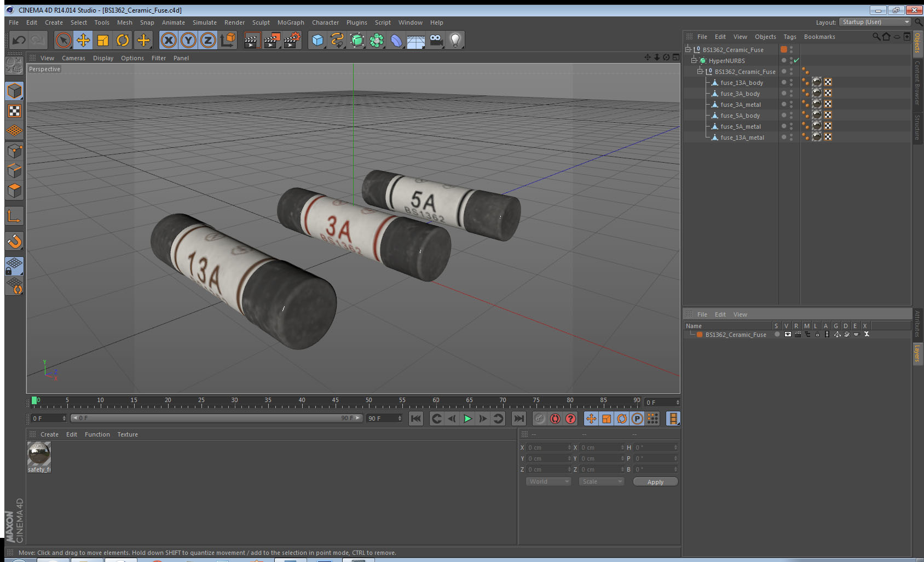Click the axis L-shaped tool icon

pyautogui.click(x=14, y=216)
